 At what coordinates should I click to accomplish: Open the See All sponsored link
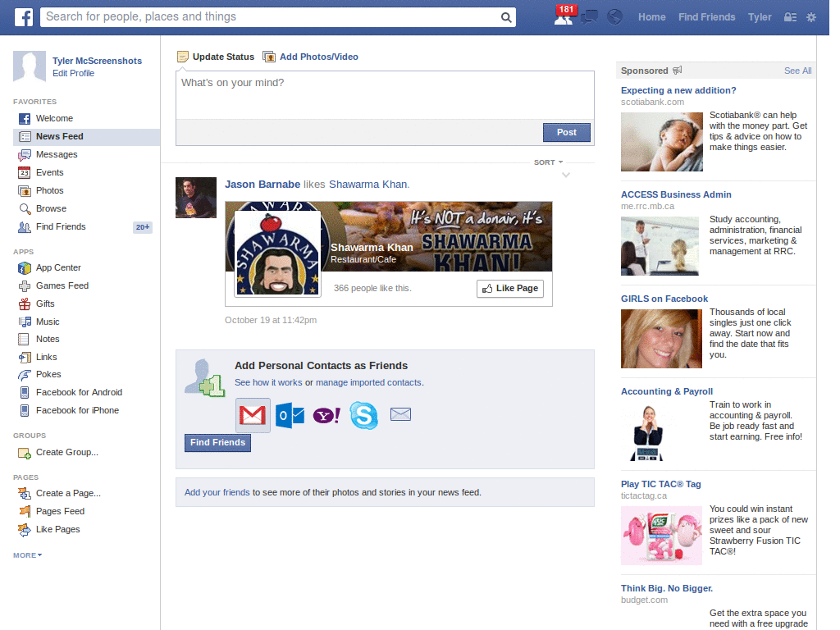pos(797,71)
